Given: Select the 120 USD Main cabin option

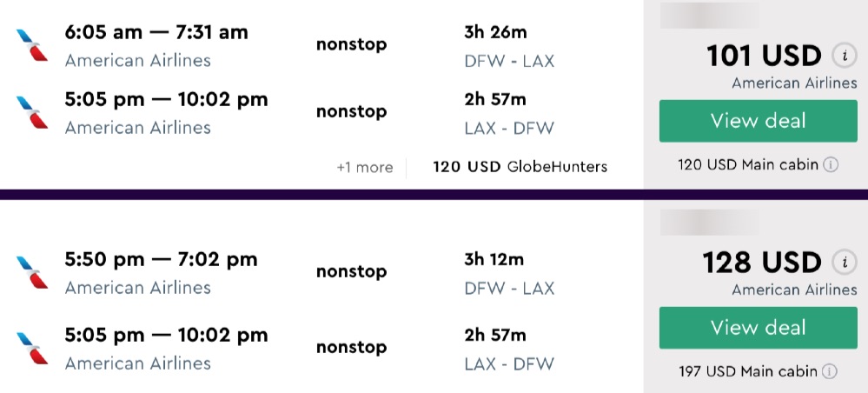Looking at the screenshot, I should [749, 164].
